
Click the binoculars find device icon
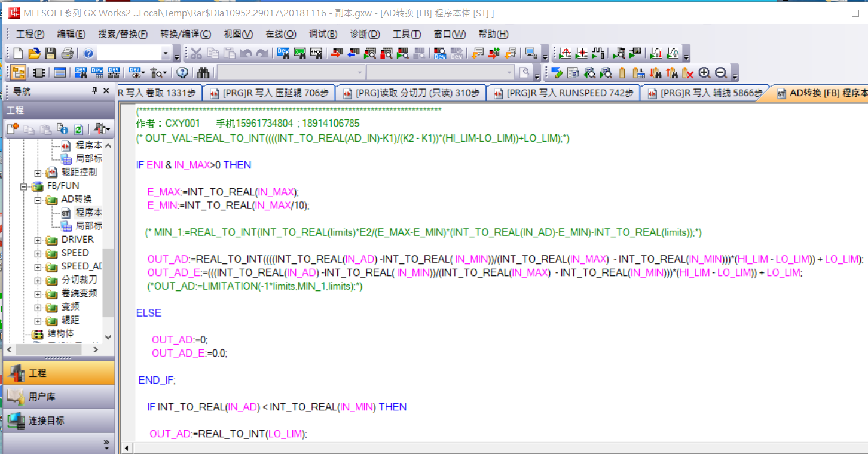(203, 73)
